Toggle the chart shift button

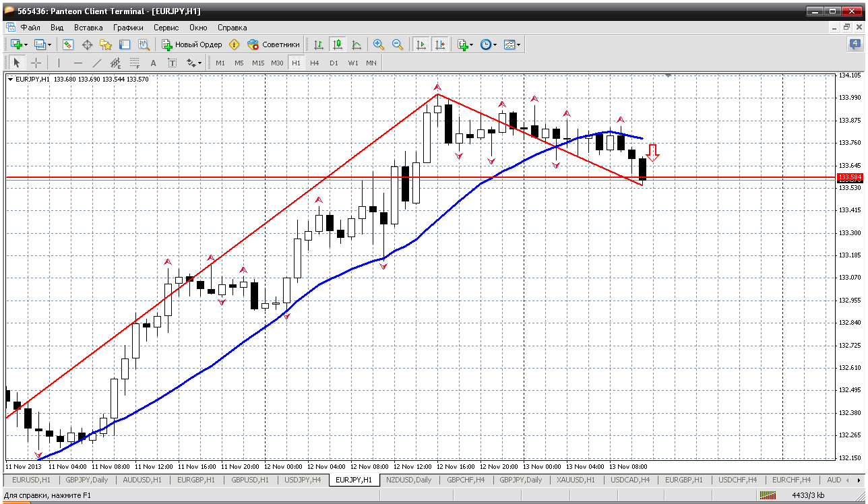[440, 44]
